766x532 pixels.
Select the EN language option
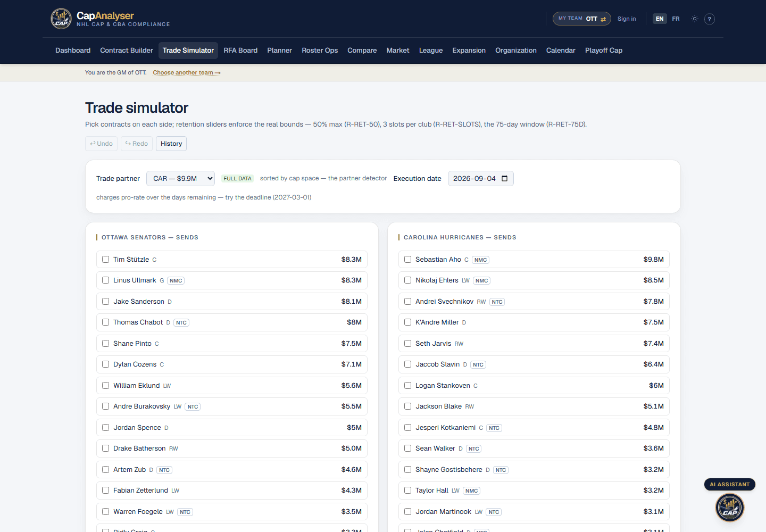pyautogui.click(x=660, y=19)
